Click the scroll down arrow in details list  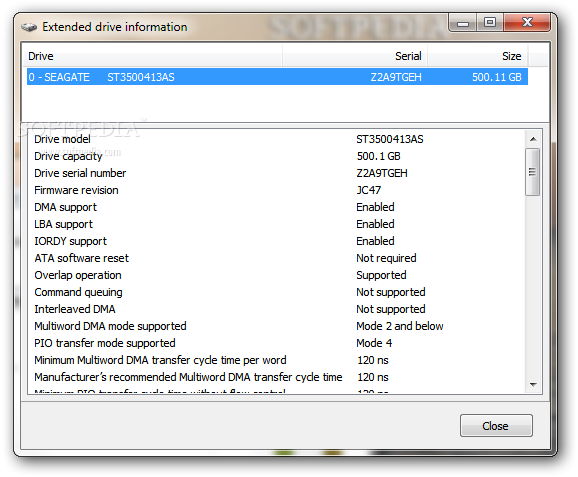pos(533,385)
